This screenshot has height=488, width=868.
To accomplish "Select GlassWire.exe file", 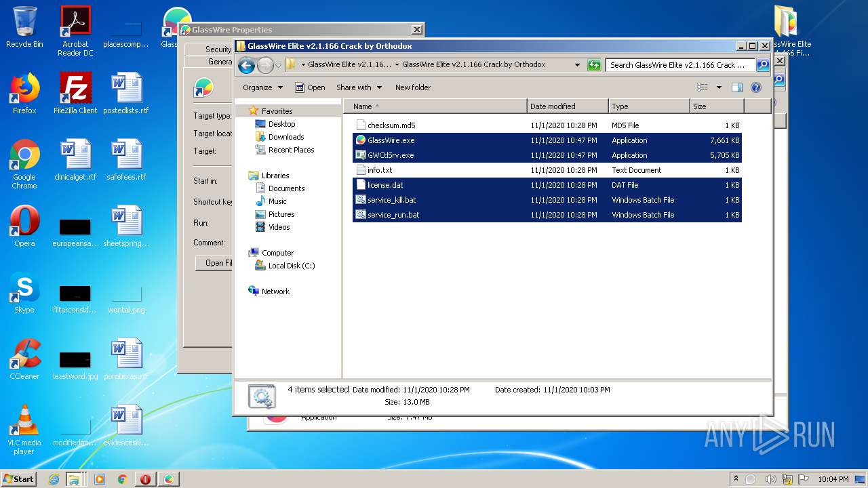I will coord(547,140).
